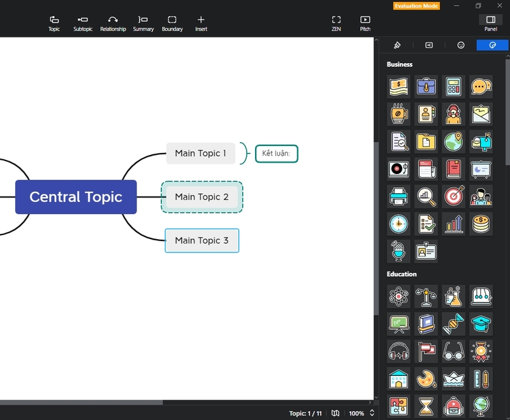
Task: Select the atom sticker under Education
Action: (x=398, y=296)
